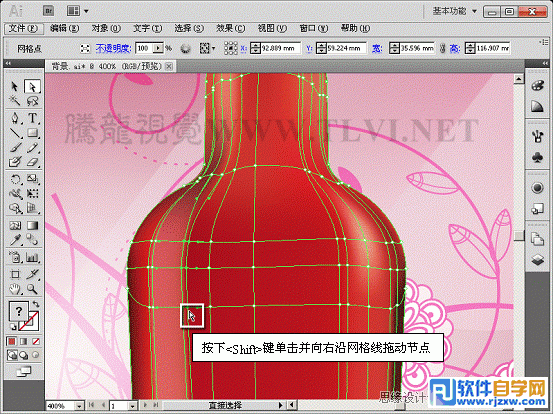Select the Zoom magnifier tool
Screen dimensions: 553x414
click(x=32, y=290)
